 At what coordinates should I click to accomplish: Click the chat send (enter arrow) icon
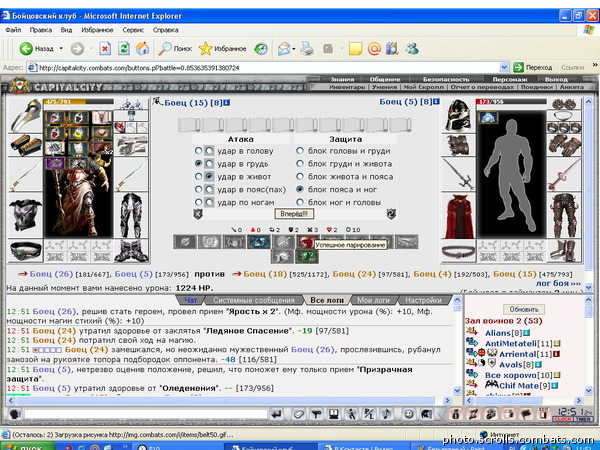click(x=276, y=414)
